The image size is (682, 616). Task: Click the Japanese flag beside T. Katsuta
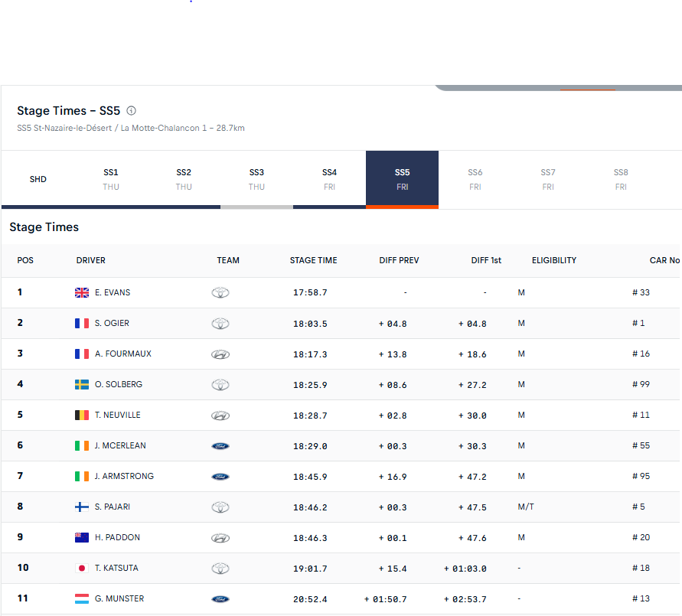click(82, 568)
